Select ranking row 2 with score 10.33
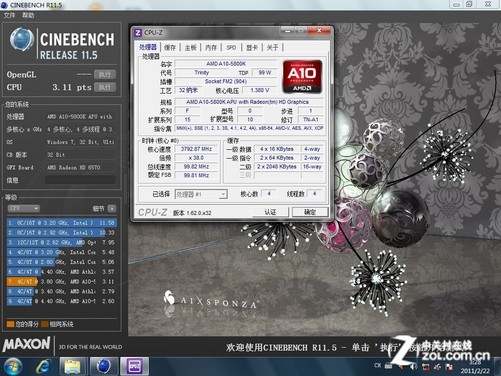The width and height of the screenshot is (501, 376). (x=62, y=232)
